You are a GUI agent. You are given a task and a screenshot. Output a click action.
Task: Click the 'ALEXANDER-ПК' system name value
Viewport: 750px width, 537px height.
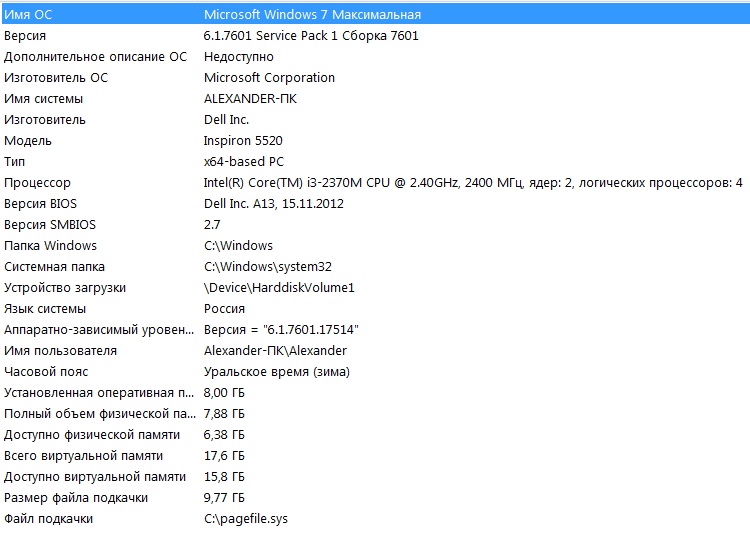click(x=250, y=99)
